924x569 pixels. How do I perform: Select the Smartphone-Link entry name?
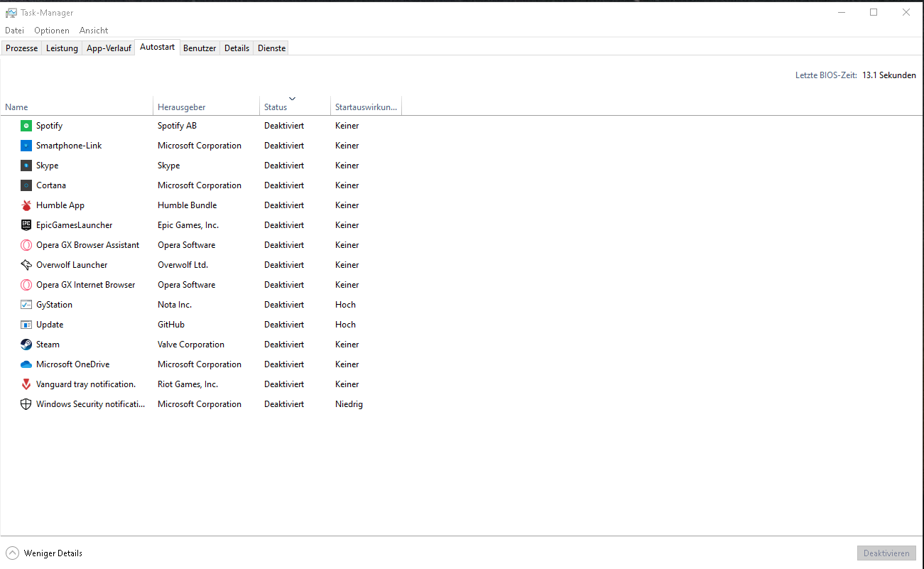click(x=69, y=146)
